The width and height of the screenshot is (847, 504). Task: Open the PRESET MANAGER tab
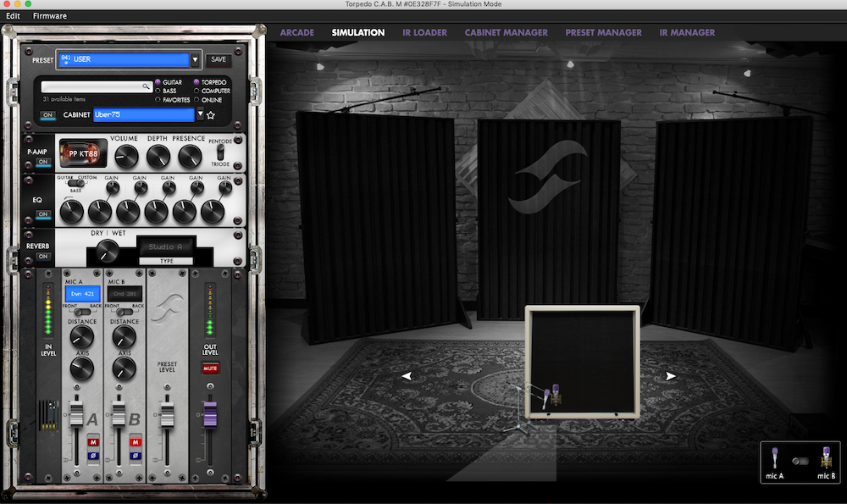603,32
